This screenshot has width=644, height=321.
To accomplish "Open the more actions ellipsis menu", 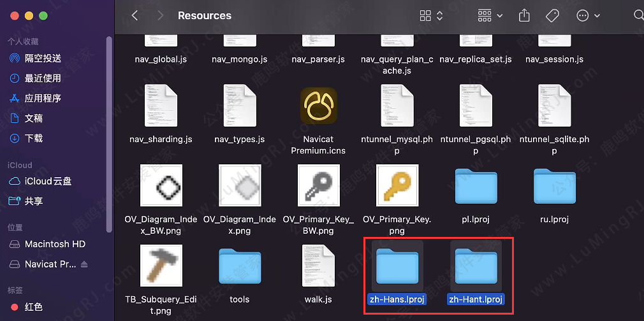I will point(588,15).
